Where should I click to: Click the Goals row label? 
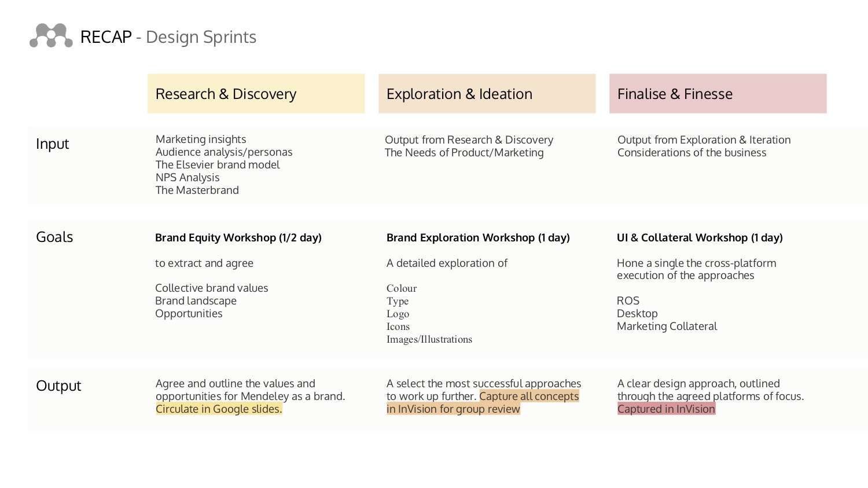click(54, 237)
